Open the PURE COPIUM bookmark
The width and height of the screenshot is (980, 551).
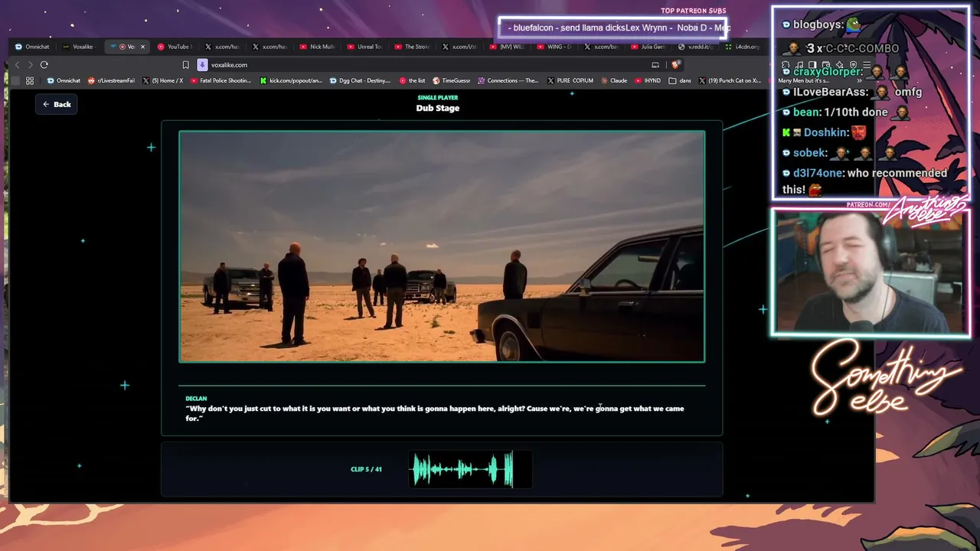[570, 80]
